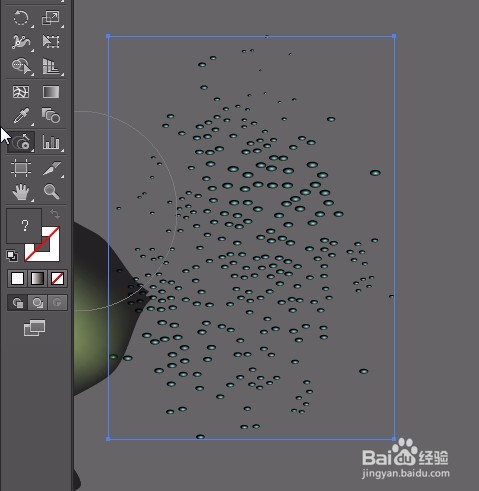Select the Free Transform tool

tap(51, 42)
